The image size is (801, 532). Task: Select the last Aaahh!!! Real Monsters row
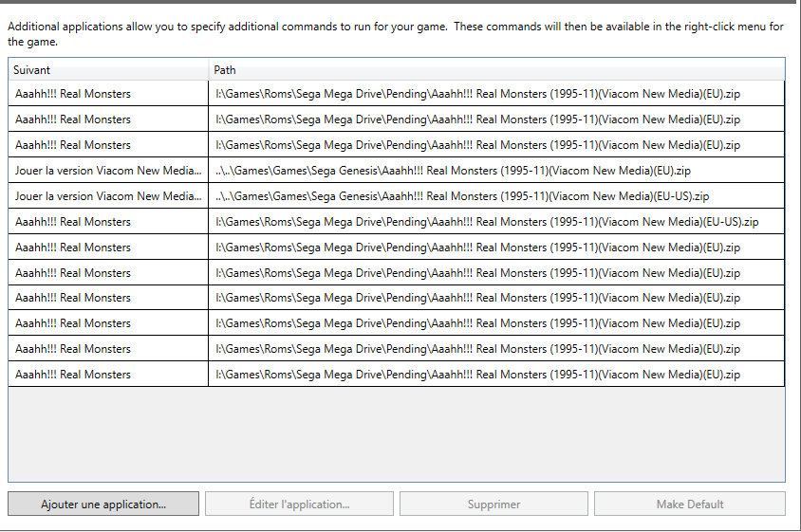point(397,375)
